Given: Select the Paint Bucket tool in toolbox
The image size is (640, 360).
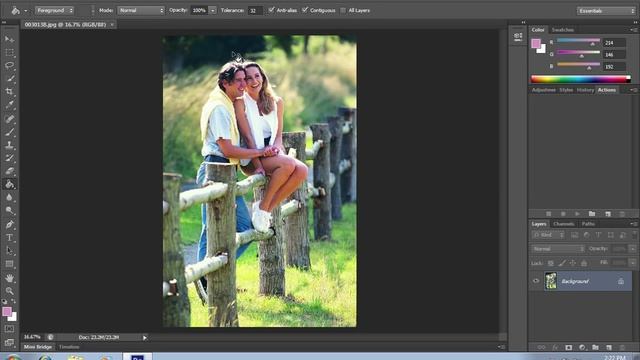Looking at the screenshot, I should tap(9, 184).
